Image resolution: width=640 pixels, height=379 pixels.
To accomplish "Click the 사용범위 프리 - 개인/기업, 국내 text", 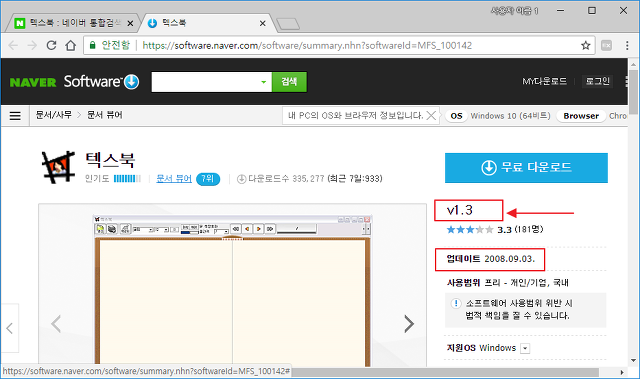I will pyautogui.click(x=508, y=283).
